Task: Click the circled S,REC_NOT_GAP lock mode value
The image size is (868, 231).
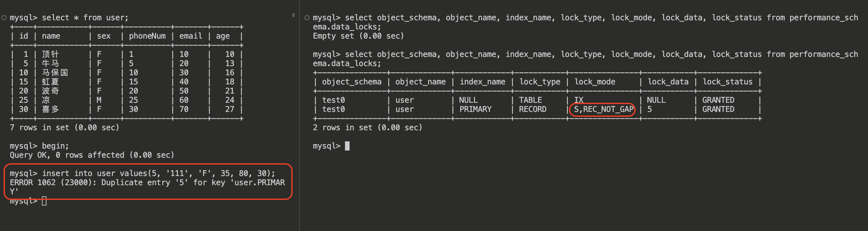Action: coord(603,109)
